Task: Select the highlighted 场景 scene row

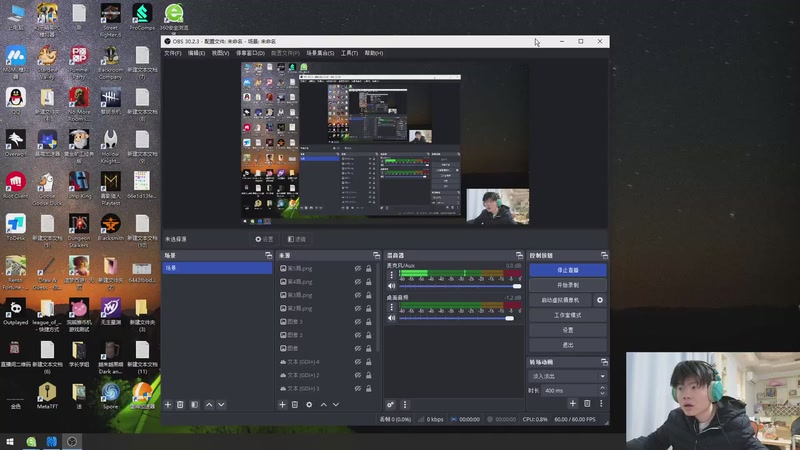Action: tap(217, 268)
